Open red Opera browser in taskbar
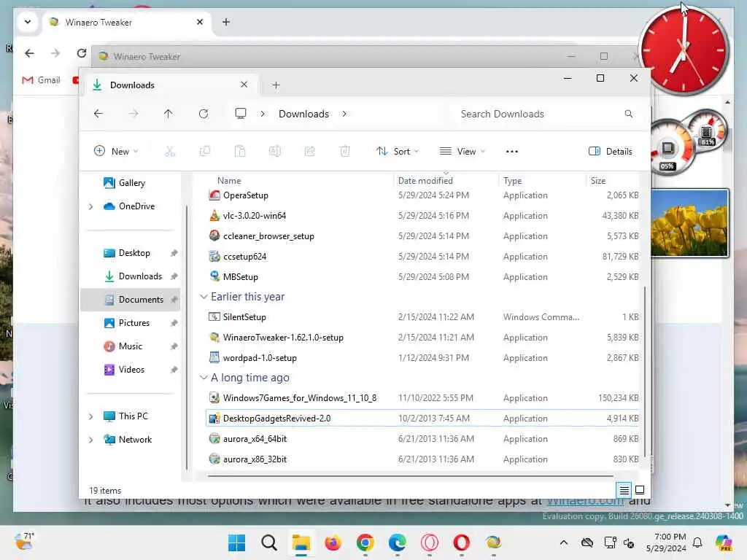747x560 pixels. click(462, 542)
